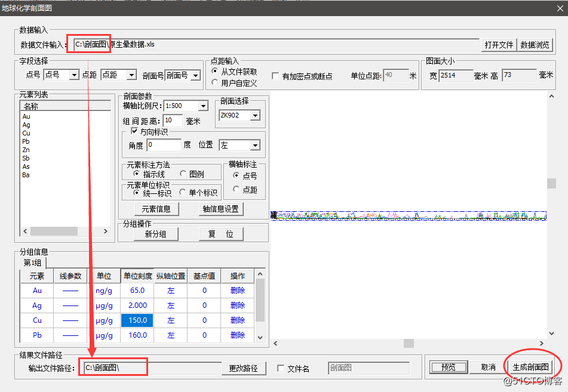Select Ba in the element list

[x=26, y=175]
